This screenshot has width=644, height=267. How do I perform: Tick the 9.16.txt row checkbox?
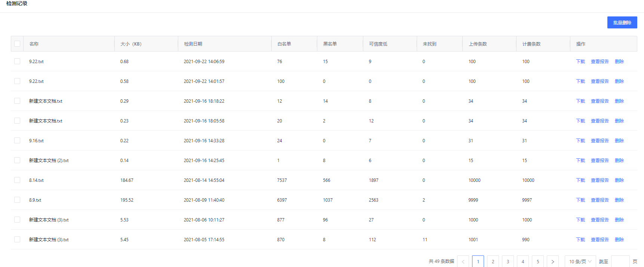click(x=17, y=140)
